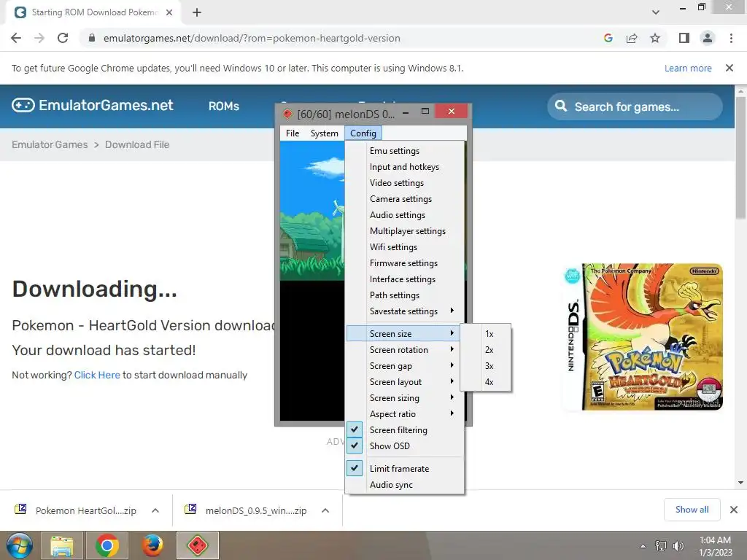Open Chrome profile avatar

point(708,38)
